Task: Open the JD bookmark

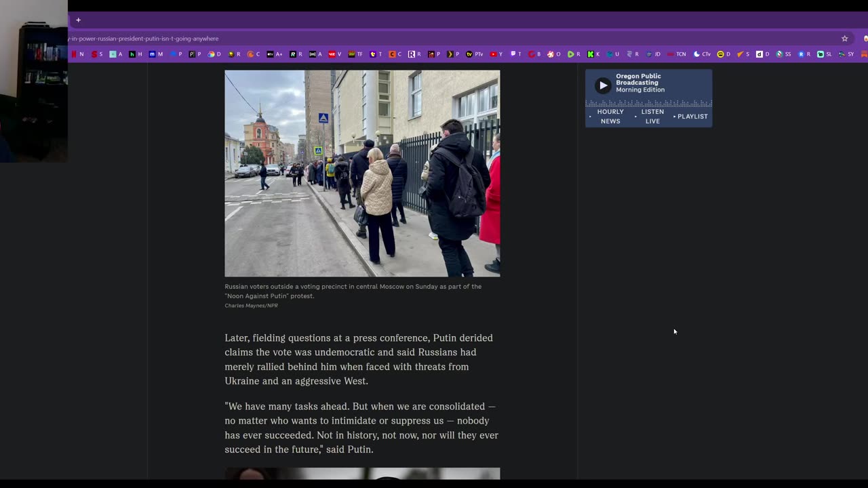Action: 654,54
